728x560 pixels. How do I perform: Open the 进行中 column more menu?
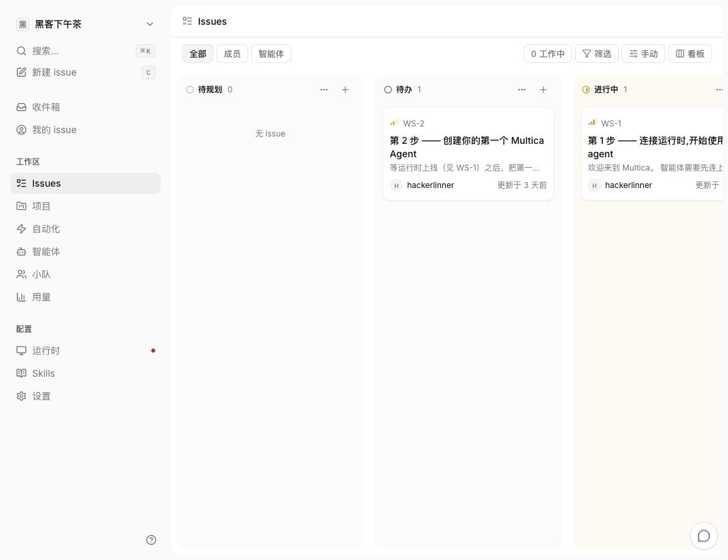coord(719,90)
